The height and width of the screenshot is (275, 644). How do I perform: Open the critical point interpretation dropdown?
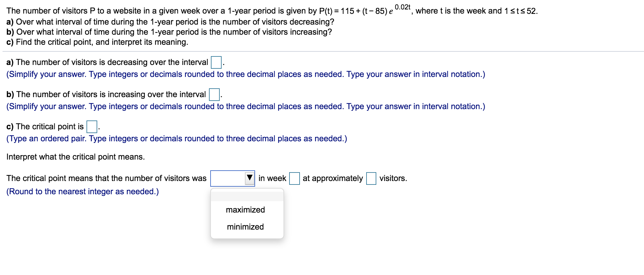(233, 178)
